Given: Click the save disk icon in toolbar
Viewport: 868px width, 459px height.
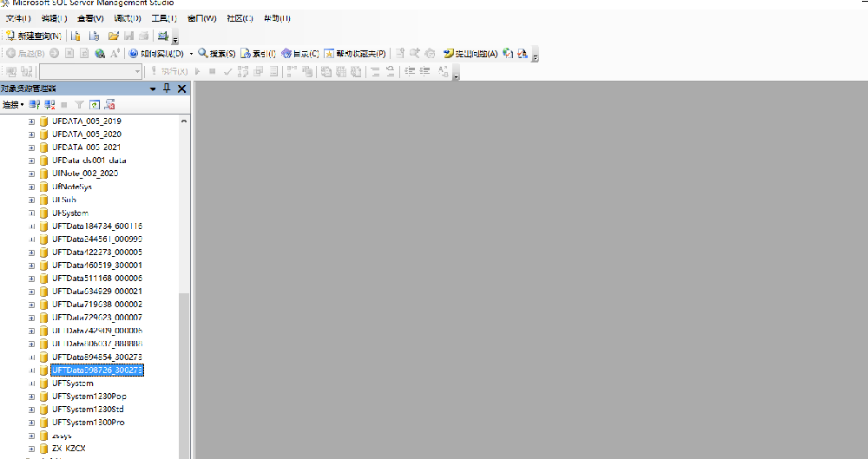Looking at the screenshot, I should 129,36.
